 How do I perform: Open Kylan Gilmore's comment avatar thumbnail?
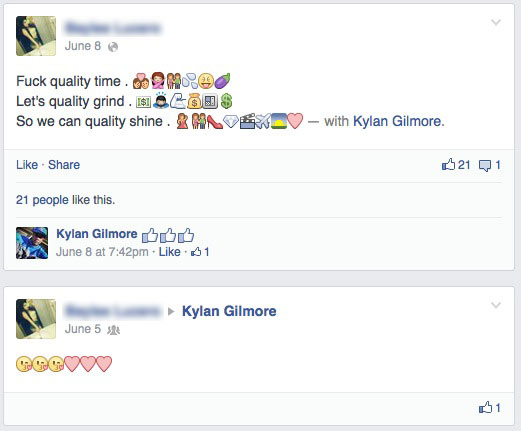[32, 243]
